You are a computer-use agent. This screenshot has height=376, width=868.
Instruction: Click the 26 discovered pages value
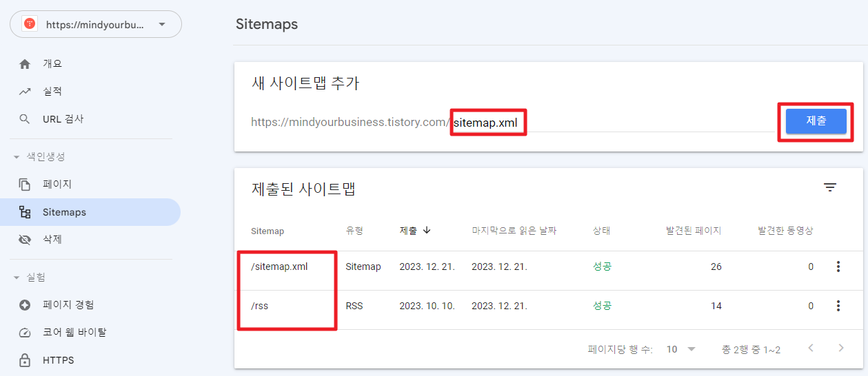coord(716,267)
